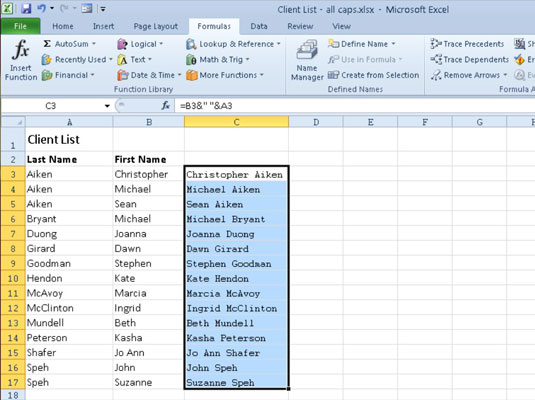
Task: Select cell 'Kate Hendon'
Action: click(236, 278)
